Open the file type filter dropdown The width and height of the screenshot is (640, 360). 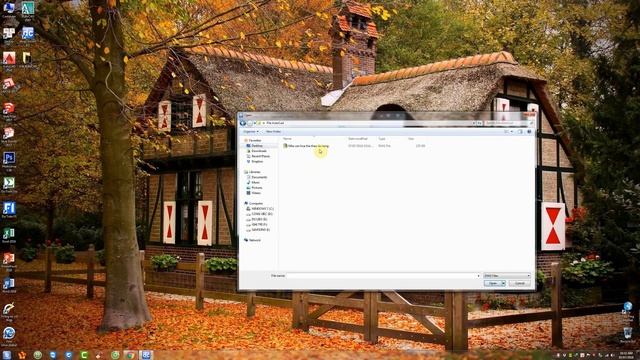click(507, 276)
